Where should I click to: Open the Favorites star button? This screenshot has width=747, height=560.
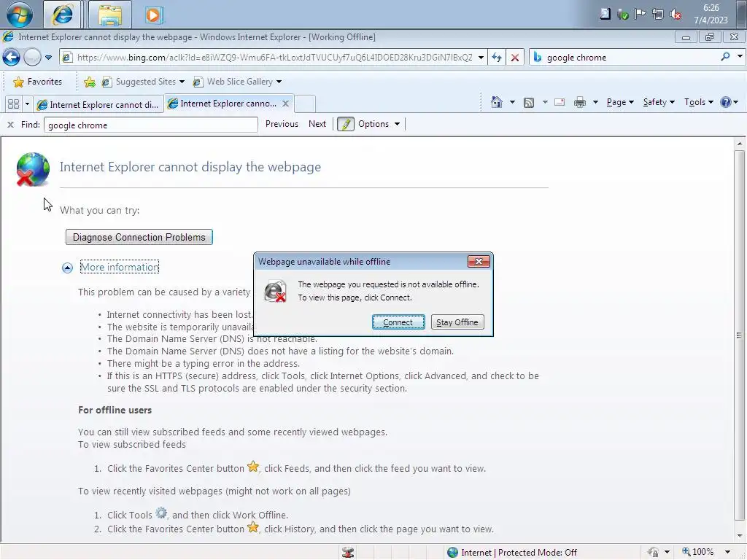(x=38, y=82)
